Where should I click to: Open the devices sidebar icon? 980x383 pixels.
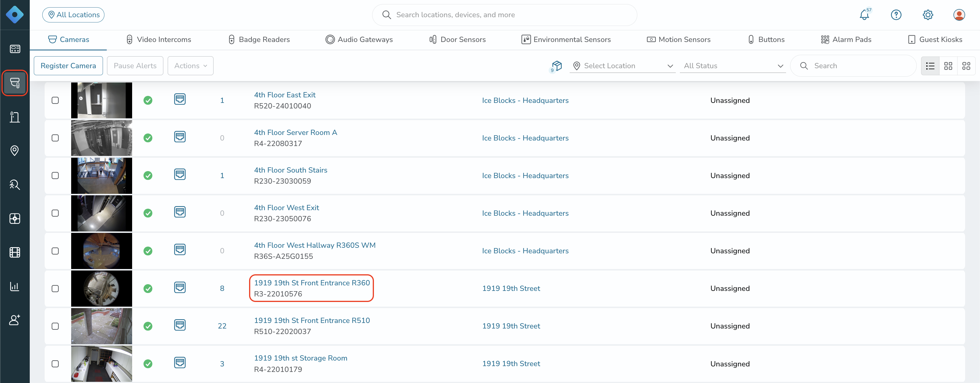coord(15,83)
